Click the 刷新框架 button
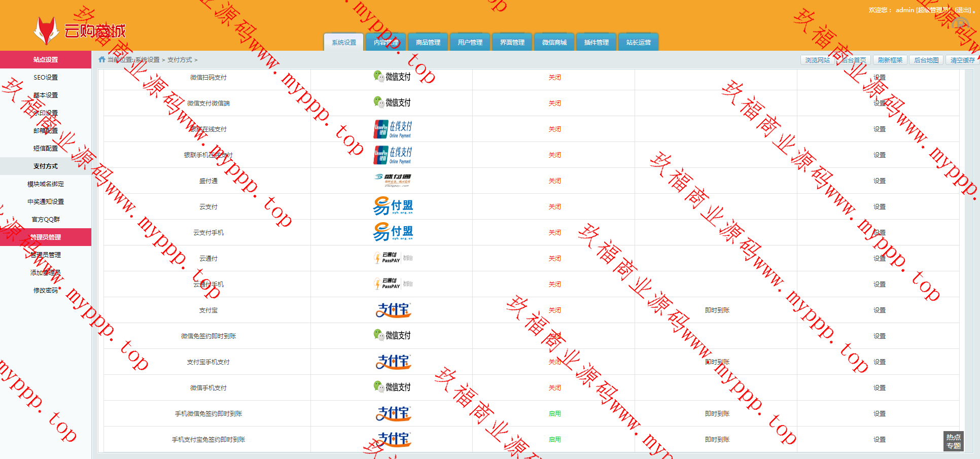 click(890, 60)
